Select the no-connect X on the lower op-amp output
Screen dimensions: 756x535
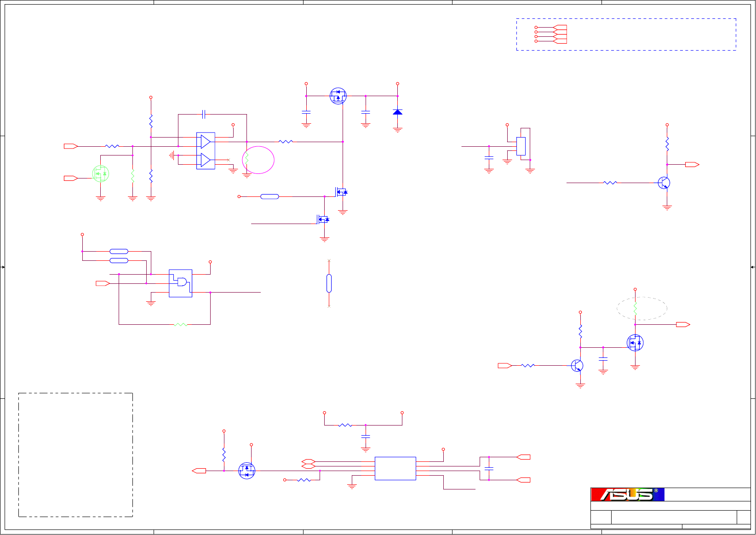[229, 160]
